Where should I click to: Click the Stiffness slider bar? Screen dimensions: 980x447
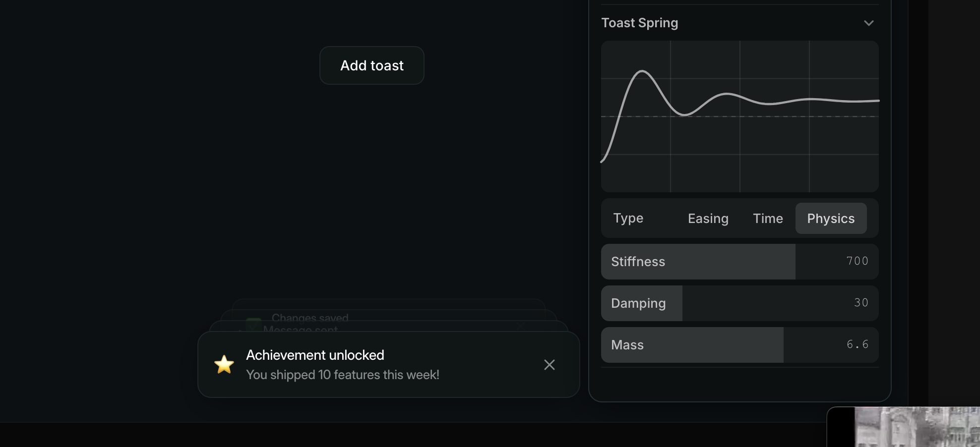coord(739,262)
